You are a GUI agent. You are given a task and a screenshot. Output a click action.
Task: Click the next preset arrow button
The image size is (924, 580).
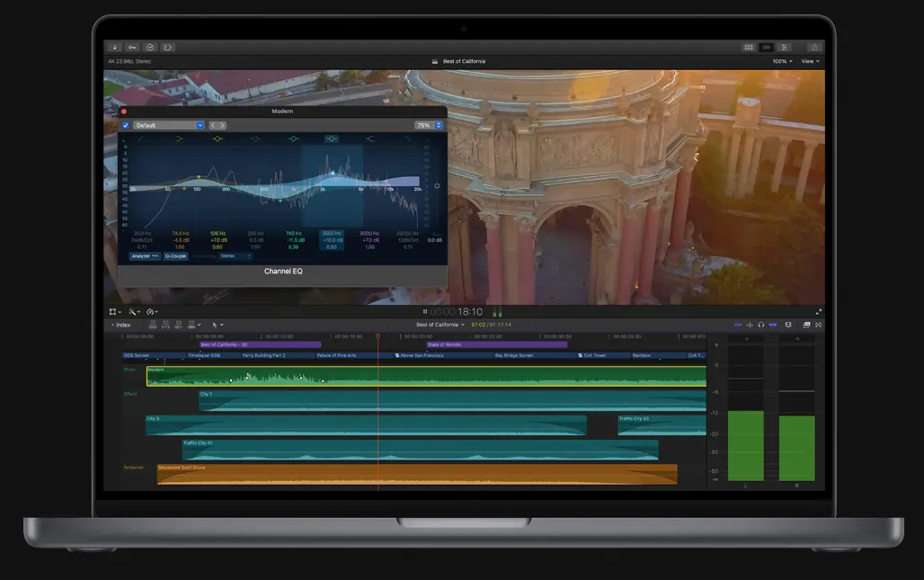pos(222,126)
